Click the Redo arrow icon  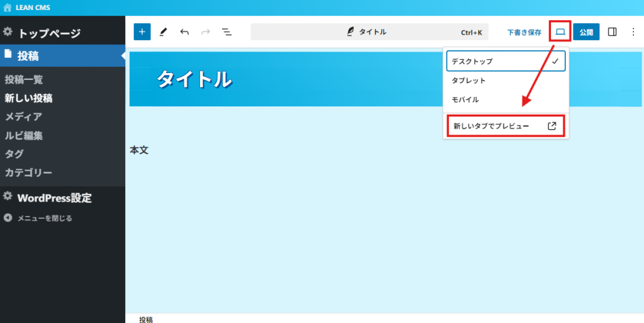pos(206,31)
